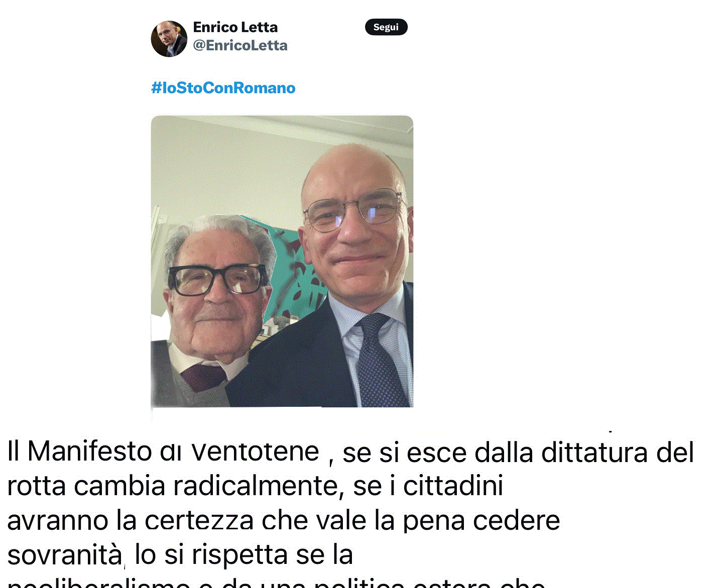Open the #IoStoConRomano hashtag

click(x=223, y=88)
